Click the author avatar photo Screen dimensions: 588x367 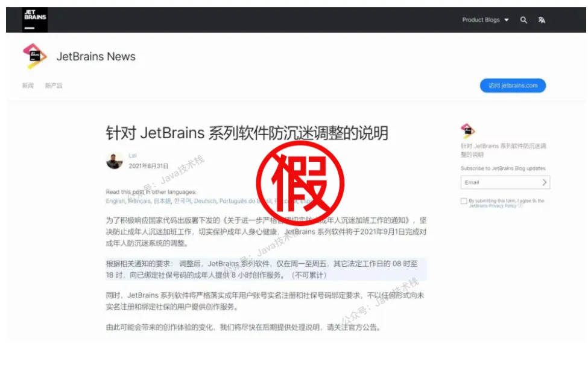pyautogui.click(x=115, y=161)
